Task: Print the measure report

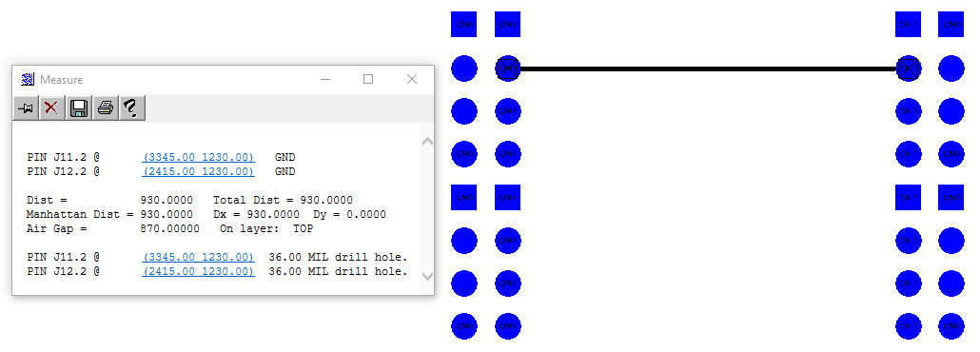Action: pyautogui.click(x=105, y=108)
